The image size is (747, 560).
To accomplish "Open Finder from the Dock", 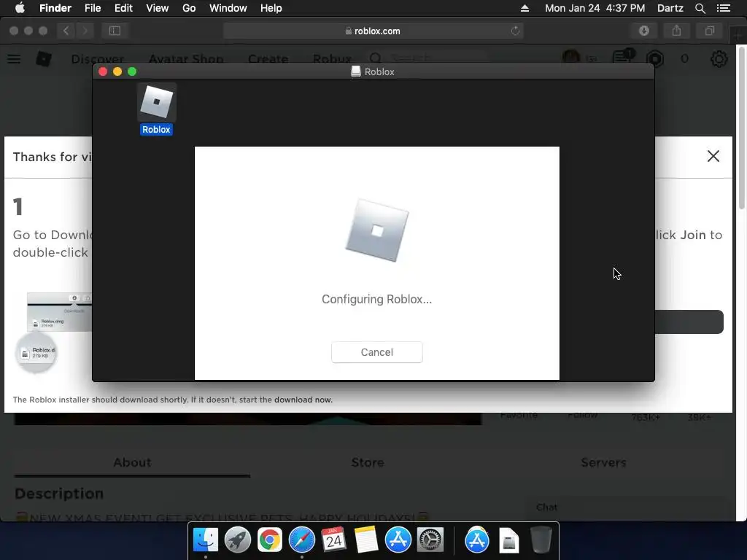I will pyautogui.click(x=205, y=540).
